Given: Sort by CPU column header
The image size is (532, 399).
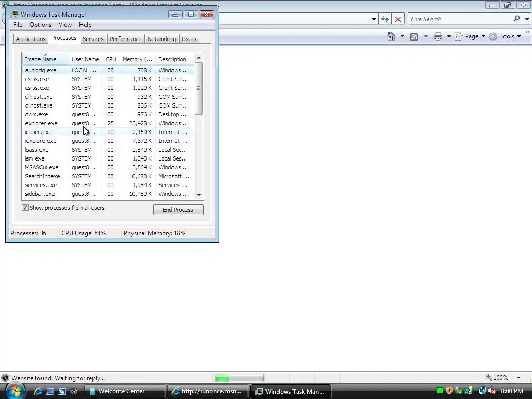Looking at the screenshot, I should tap(111, 59).
